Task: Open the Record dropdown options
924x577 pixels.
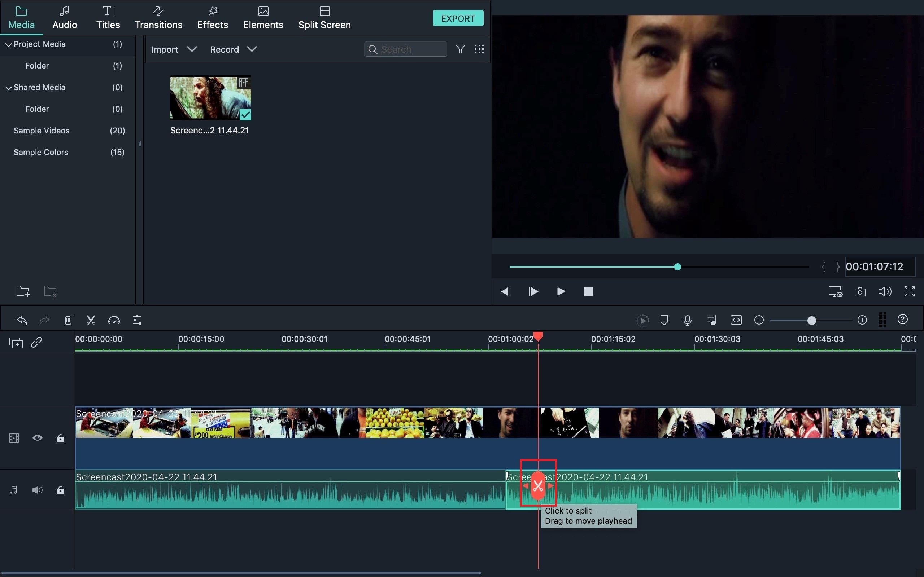Action: (x=252, y=49)
